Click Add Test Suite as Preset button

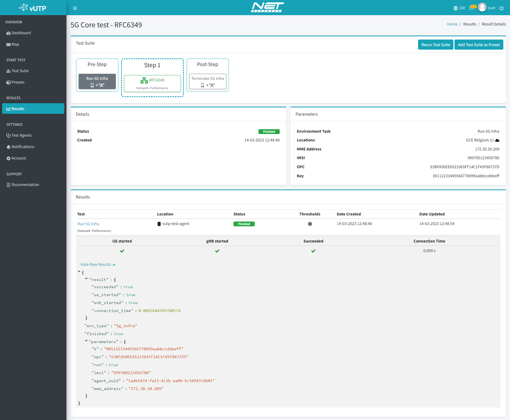click(x=478, y=45)
